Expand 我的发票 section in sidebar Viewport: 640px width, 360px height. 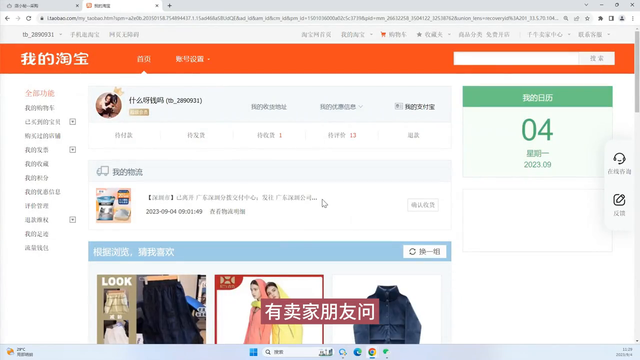click(72, 150)
